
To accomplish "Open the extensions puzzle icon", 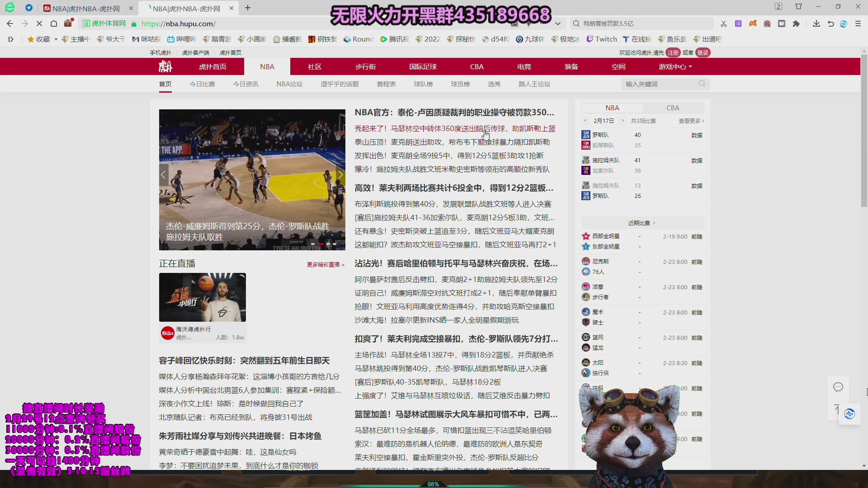I will pyautogui.click(x=796, y=23).
